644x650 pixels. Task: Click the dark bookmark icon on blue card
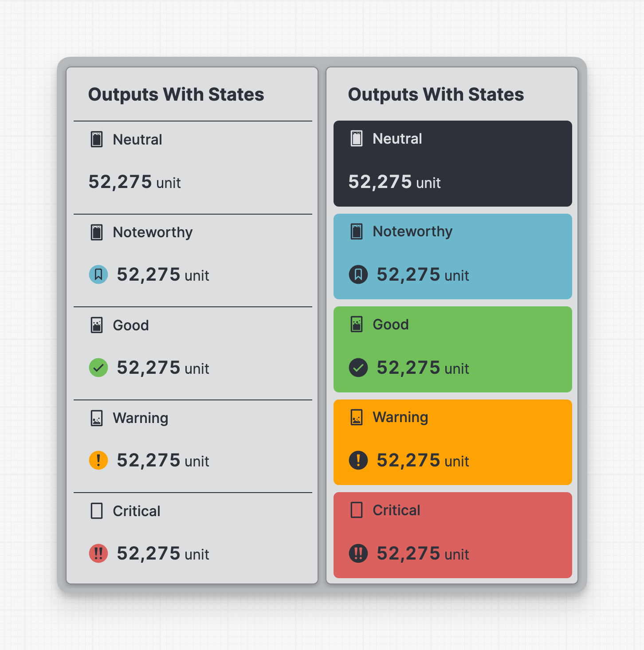coord(358,274)
